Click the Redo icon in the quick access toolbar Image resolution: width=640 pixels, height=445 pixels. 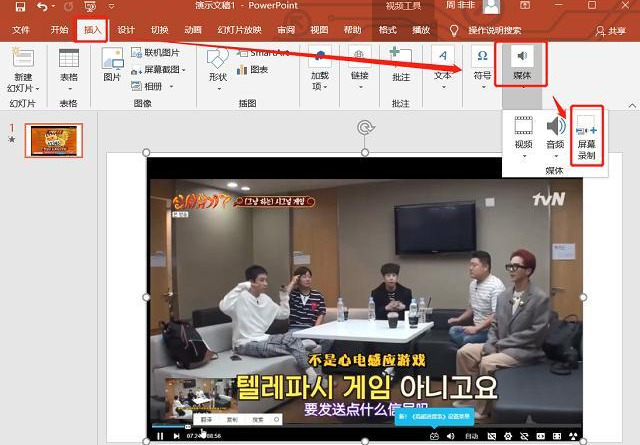tap(68, 6)
